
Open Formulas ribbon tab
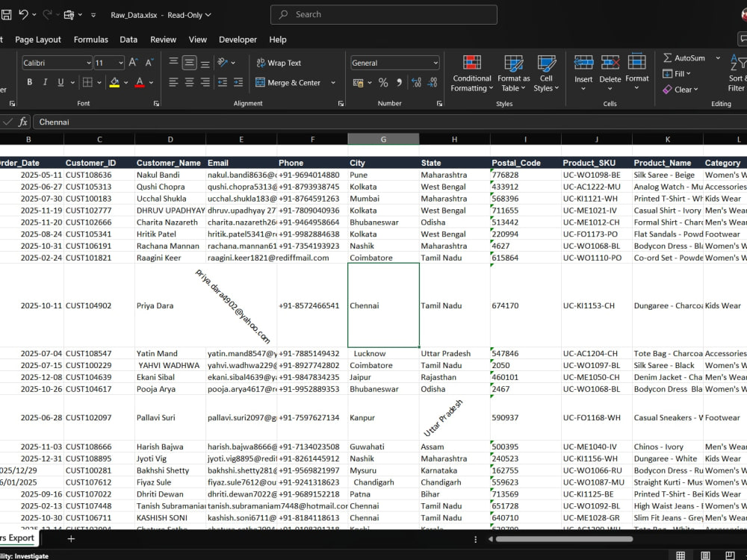click(x=90, y=40)
